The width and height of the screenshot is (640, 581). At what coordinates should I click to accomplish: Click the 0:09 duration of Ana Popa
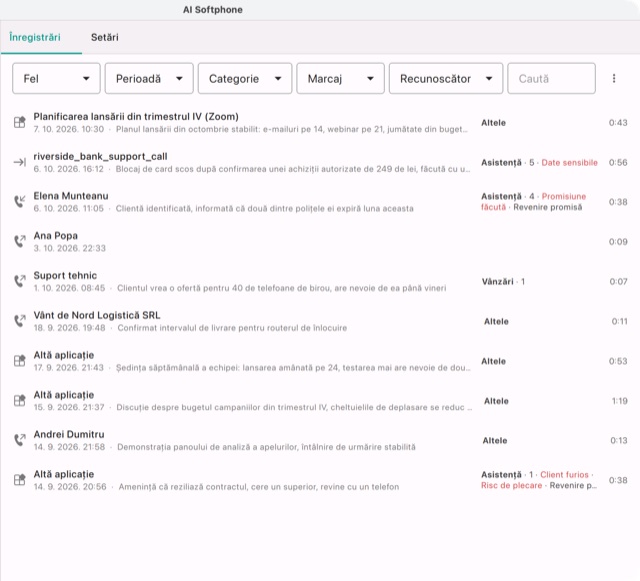point(618,242)
